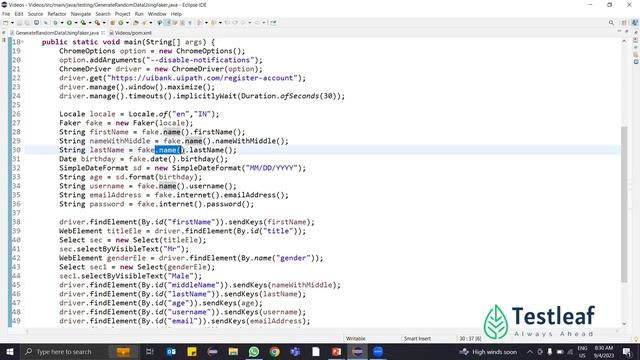
Task: Click 'SimpleDateFormat' on line 32
Action: tap(94, 168)
